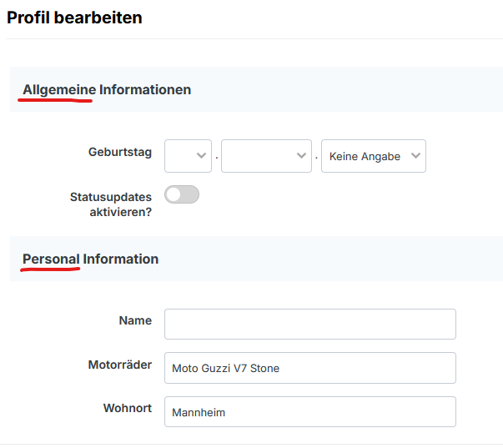This screenshot has height=448, width=503.
Task: Select the Allgemeine Informationen section header
Action: click(107, 89)
